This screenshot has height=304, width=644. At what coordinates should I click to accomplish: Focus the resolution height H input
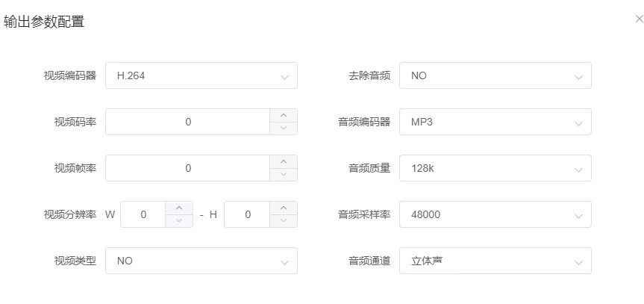pyautogui.click(x=247, y=214)
